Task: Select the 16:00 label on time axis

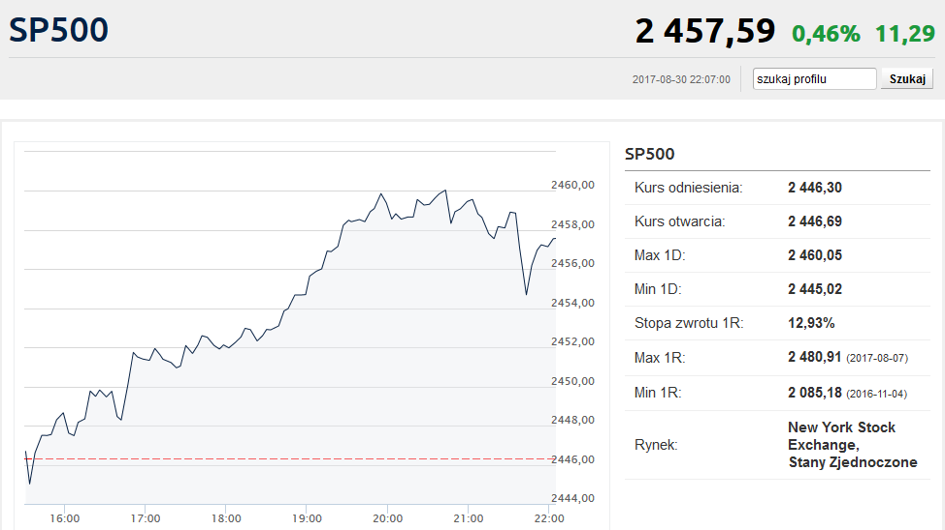Action: (x=65, y=518)
